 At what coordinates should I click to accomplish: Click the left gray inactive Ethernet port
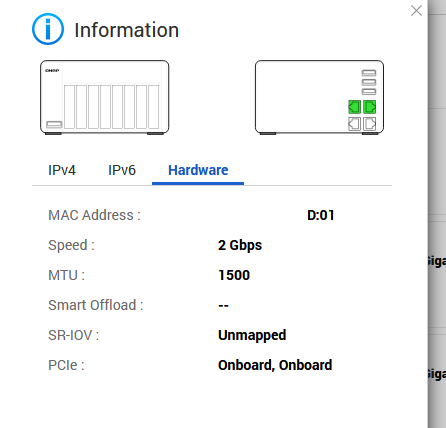coord(354,124)
